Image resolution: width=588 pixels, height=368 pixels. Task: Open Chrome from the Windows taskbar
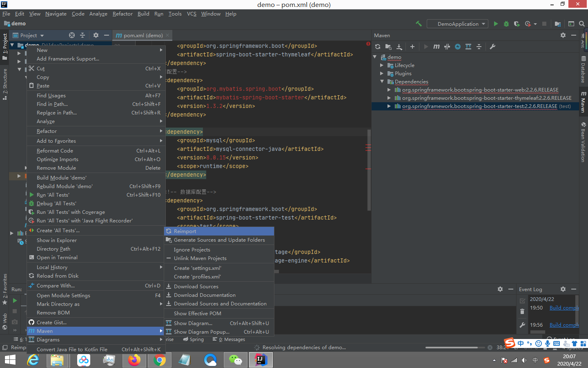click(x=160, y=360)
